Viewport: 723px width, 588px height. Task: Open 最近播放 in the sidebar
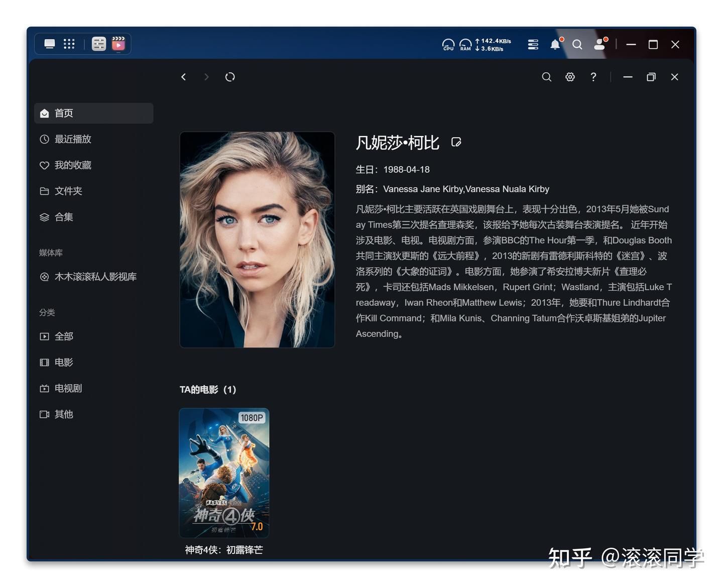[x=94, y=139]
